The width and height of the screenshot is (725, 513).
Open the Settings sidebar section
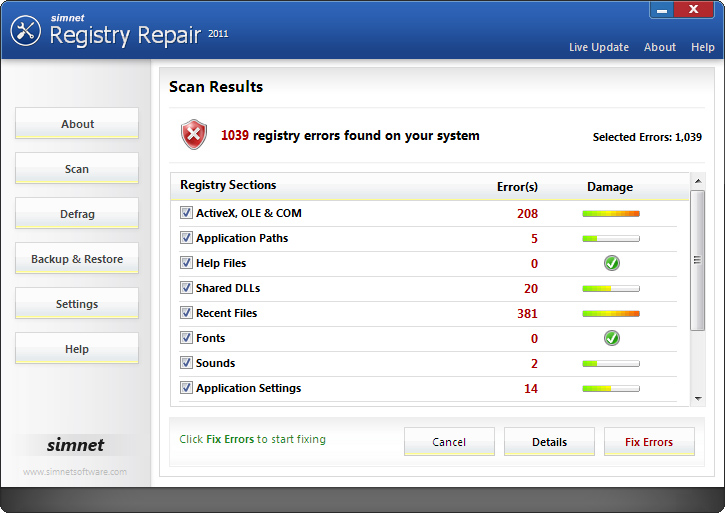(77, 304)
